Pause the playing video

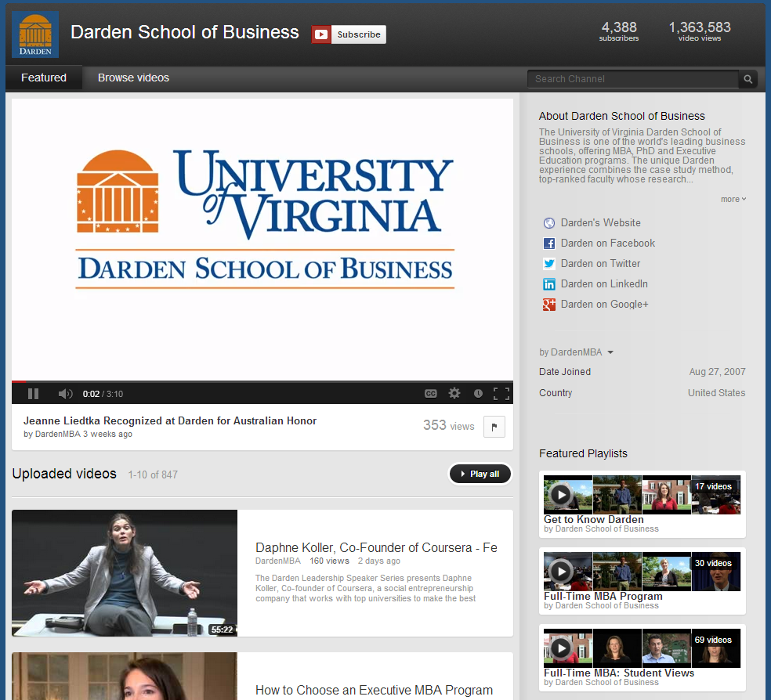pyautogui.click(x=33, y=393)
